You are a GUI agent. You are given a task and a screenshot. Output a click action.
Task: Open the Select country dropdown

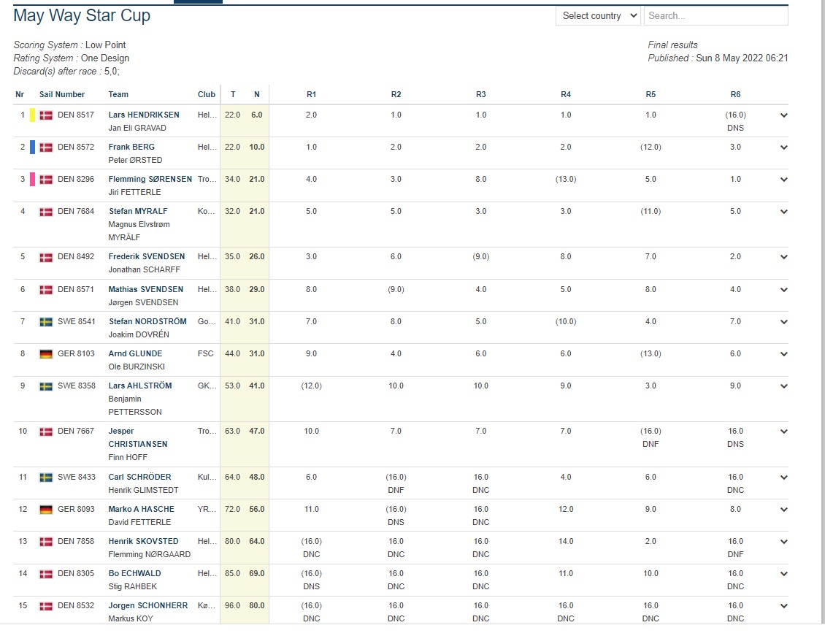point(598,16)
